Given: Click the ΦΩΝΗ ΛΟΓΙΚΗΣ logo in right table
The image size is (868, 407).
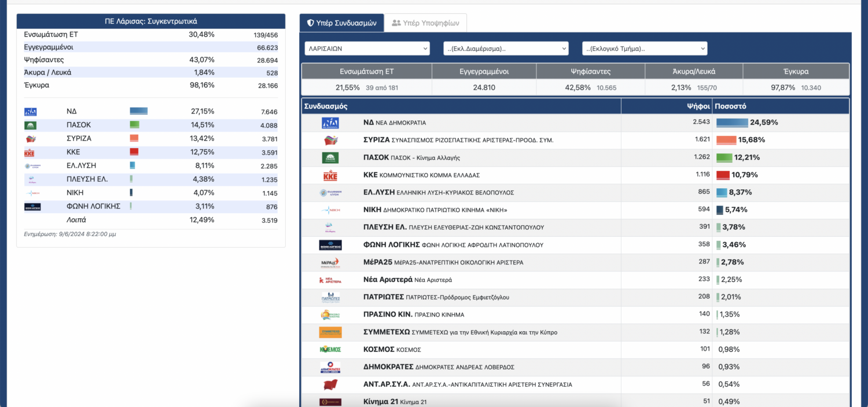Looking at the screenshot, I should point(330,245).
